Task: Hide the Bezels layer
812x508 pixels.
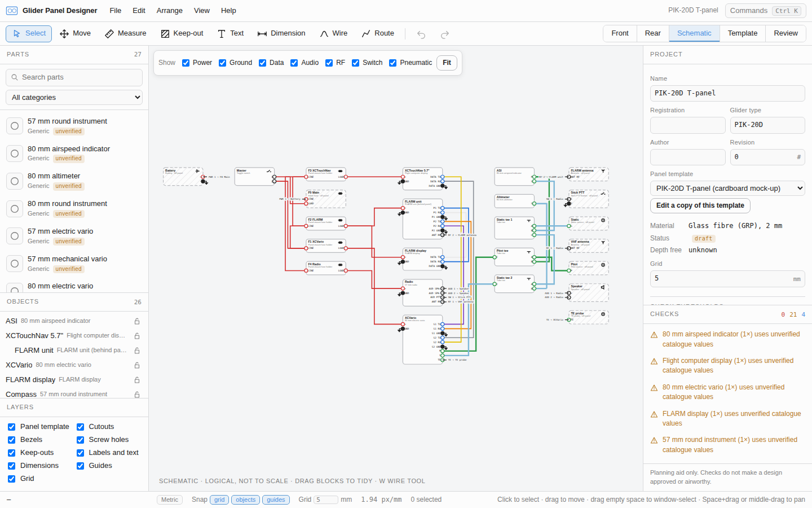Action: (11, 440)
